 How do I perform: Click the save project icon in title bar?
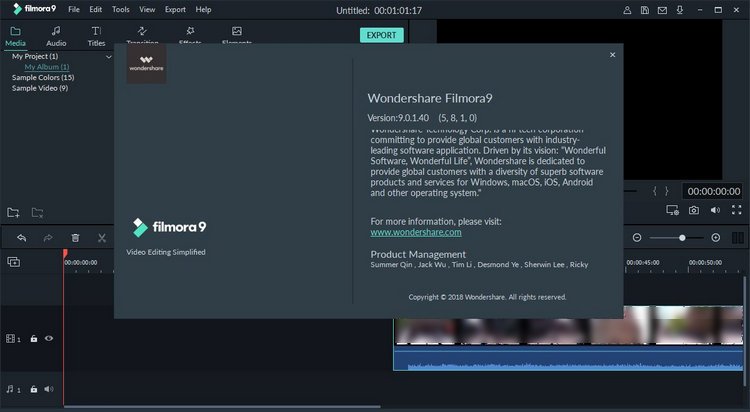[645, 10]
